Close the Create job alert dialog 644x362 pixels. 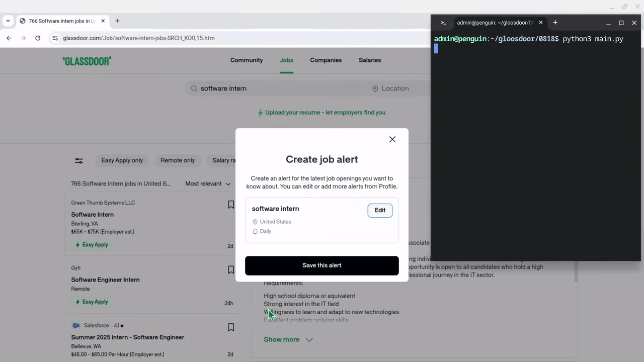(x=392, y=139)
